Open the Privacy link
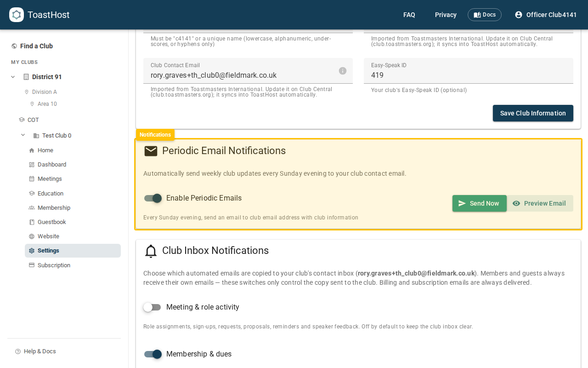 coord(446,15)
